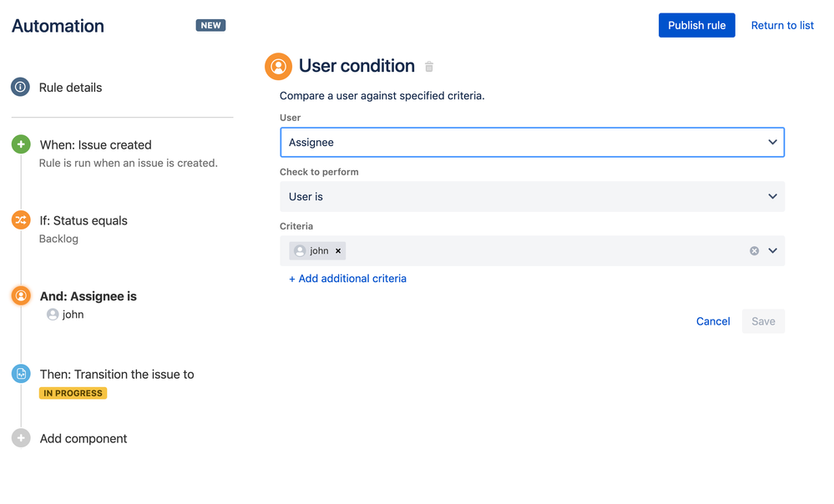834x504 pixels.
Task: Open the Criteria dropdown chevron
Action: pyautogui.click(x=772, y=250)
